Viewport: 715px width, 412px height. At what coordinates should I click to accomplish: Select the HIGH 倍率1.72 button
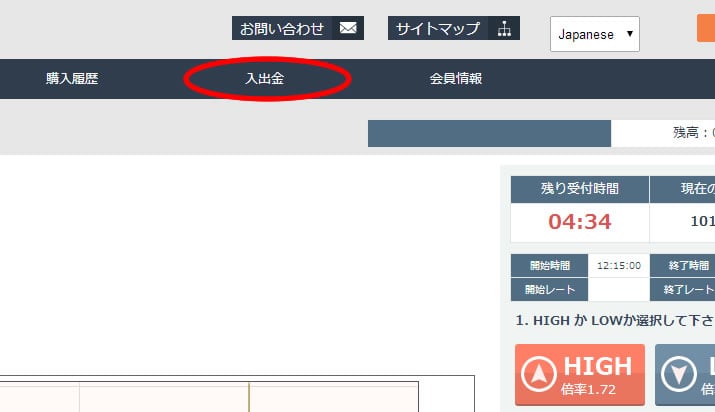click(x=580, y=375)
